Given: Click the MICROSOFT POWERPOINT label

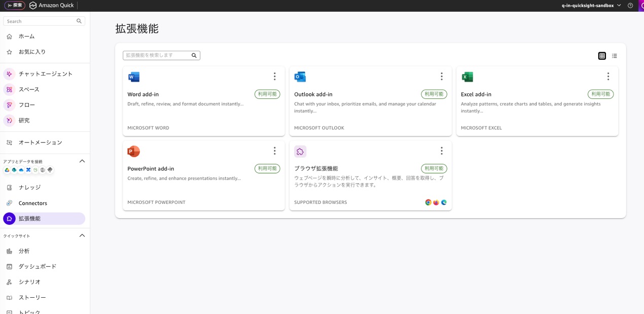Looking at the screenshot, I should tap(156, 202).
